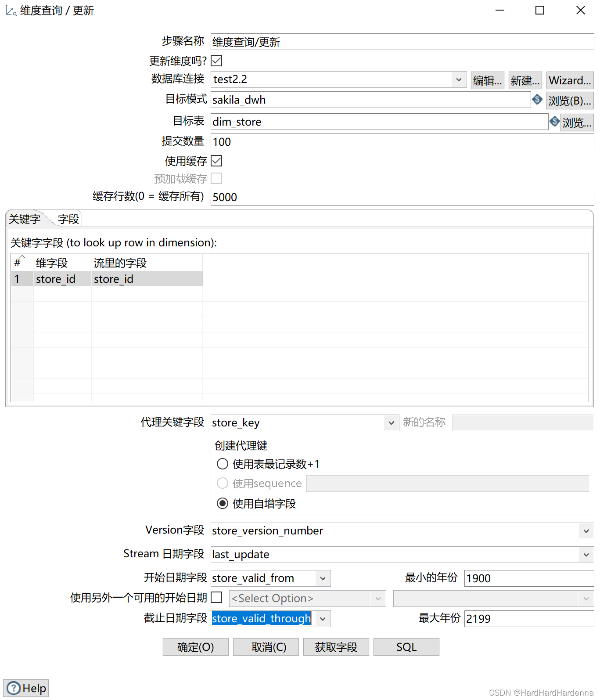This screenshot has height=700, width=600.
Task: Switch to the 字段 tab
Action: (x=68, y=219)
